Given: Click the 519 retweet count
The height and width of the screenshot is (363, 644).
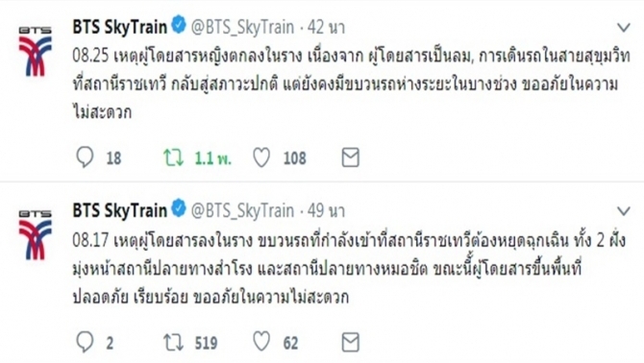Looking at the screenshot, I should [x=207, y=343].
